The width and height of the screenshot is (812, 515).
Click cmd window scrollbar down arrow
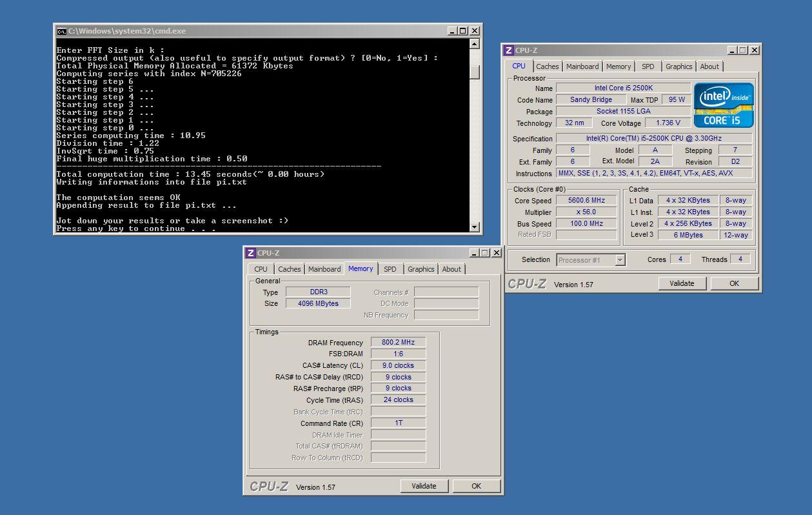[x=475, y=227]
